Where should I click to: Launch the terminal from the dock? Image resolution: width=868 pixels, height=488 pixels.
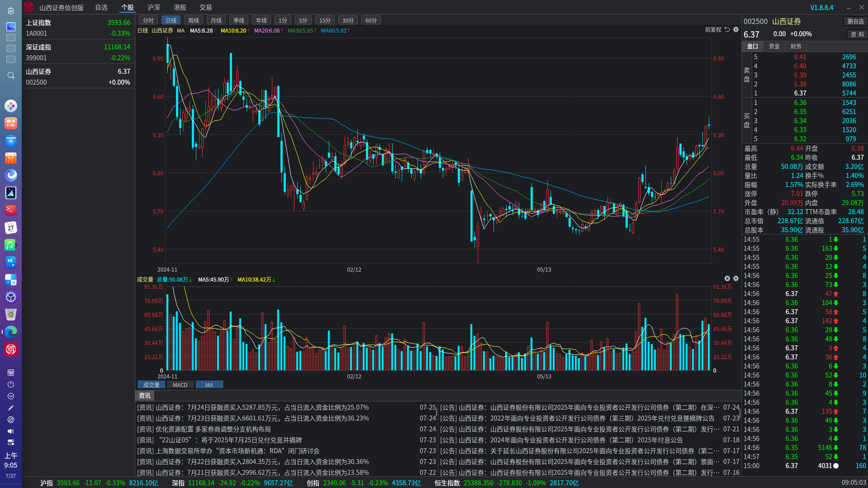[11, 210]
